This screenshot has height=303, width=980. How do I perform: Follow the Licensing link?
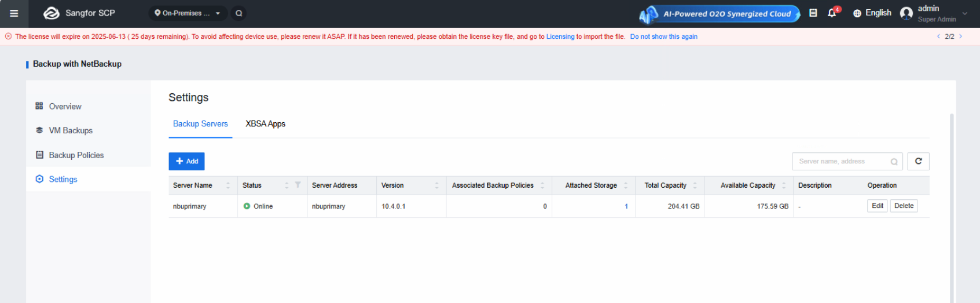(x=560, y=36)
